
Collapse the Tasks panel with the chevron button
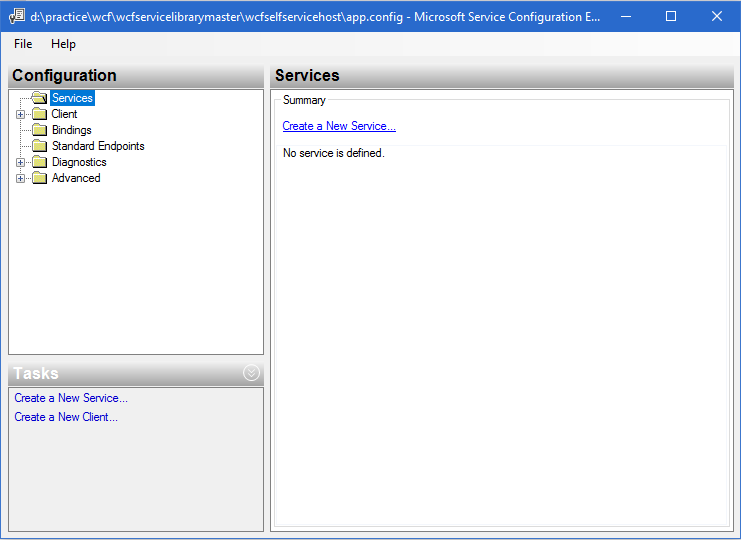click(x=251, y=373)
